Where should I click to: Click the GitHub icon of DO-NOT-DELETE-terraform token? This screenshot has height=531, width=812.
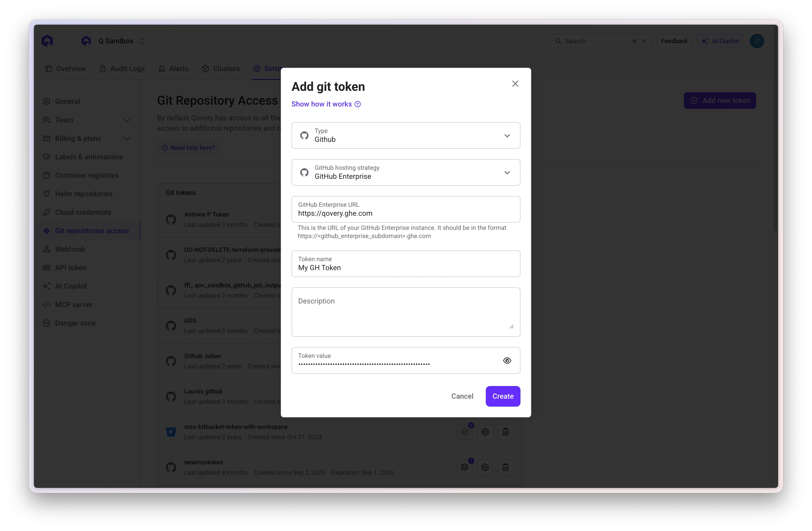pos(171,255)
